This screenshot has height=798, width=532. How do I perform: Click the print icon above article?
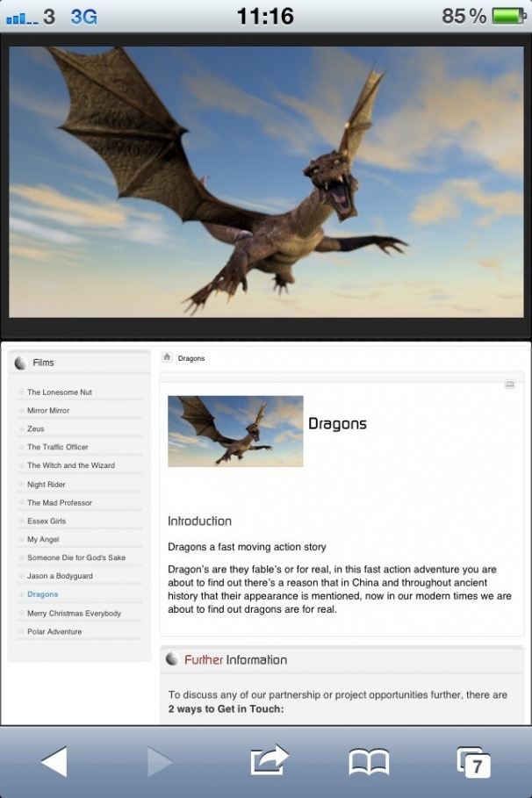click(509, 385)
